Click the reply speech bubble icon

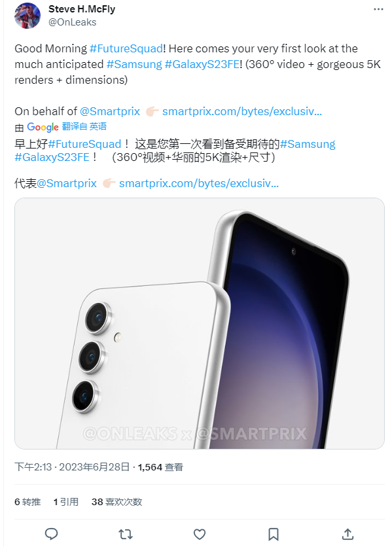[x=51, y=534]
